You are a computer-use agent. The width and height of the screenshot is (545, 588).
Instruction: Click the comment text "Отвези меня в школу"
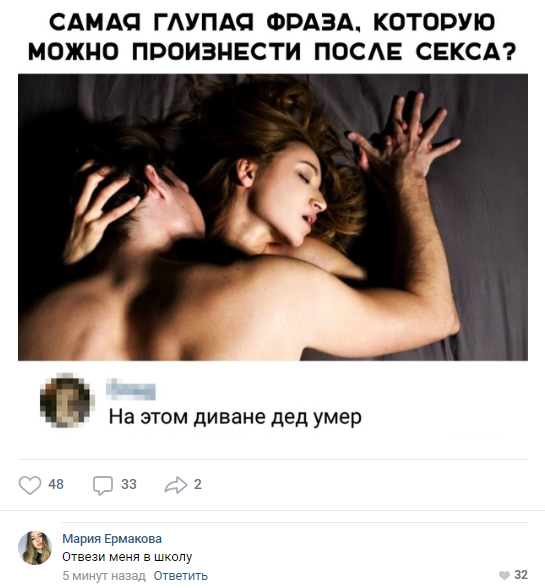[x=127, y=557]
